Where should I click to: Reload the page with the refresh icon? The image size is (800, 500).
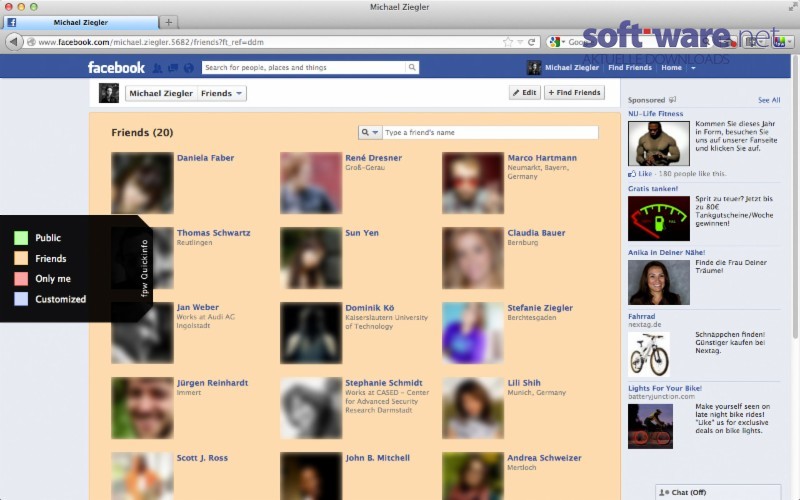531,42
